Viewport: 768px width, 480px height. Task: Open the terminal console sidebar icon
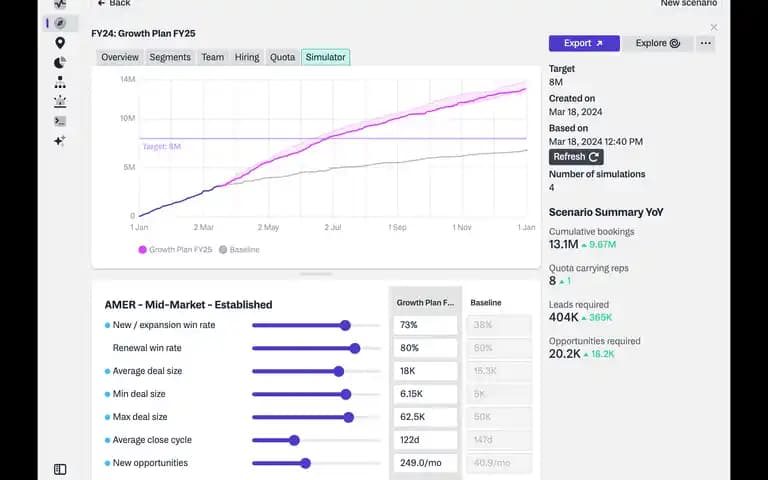click(x=60, y=121)
